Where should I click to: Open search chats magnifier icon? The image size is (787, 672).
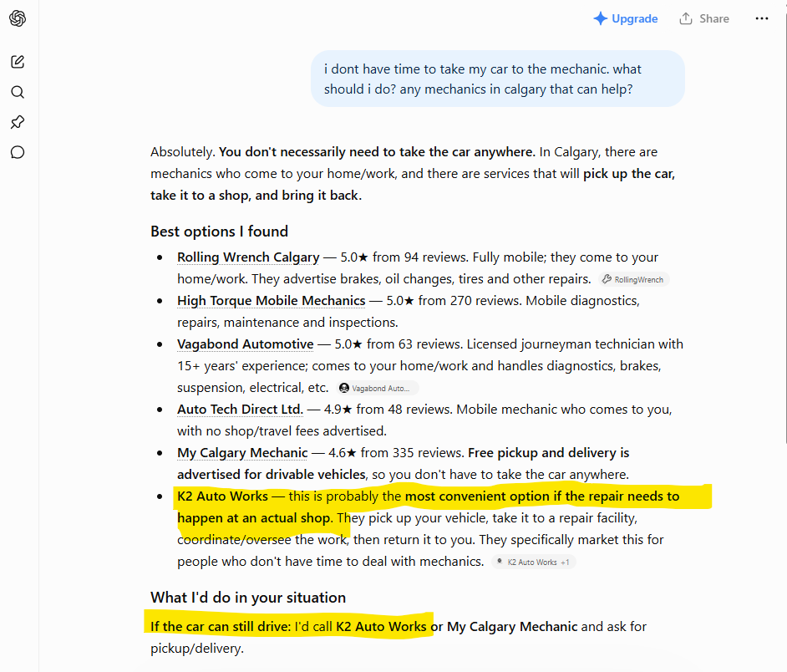[x=18, y=92]
